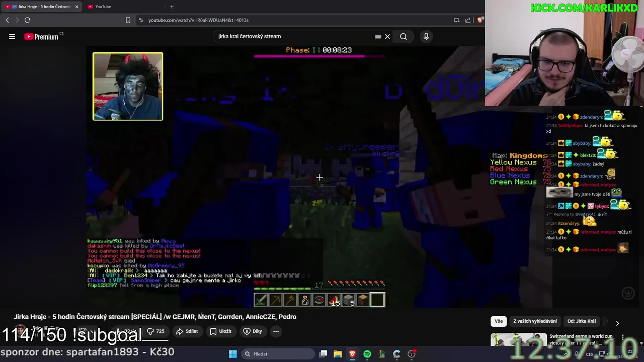644x362 pixels.
Task: Click into the YouTube search field
Action: tap(294, 37)
